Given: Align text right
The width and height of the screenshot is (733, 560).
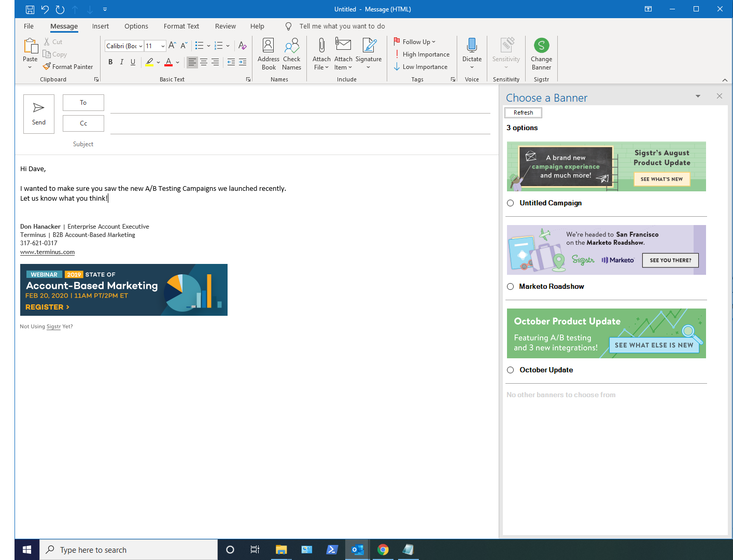Looking at the screenshot, I should click(x=215, y=62).
